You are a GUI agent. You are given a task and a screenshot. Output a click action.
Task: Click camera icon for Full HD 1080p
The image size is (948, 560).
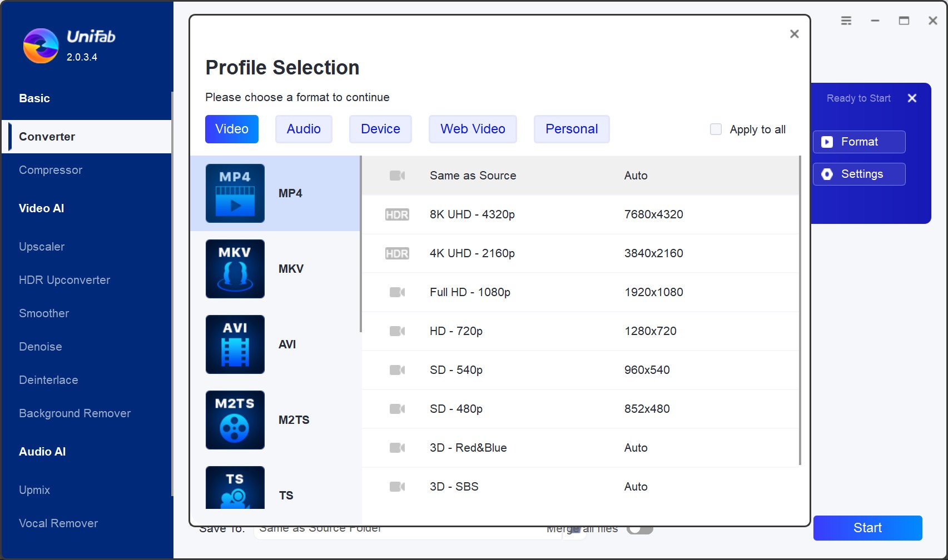(x=397, y=292)
